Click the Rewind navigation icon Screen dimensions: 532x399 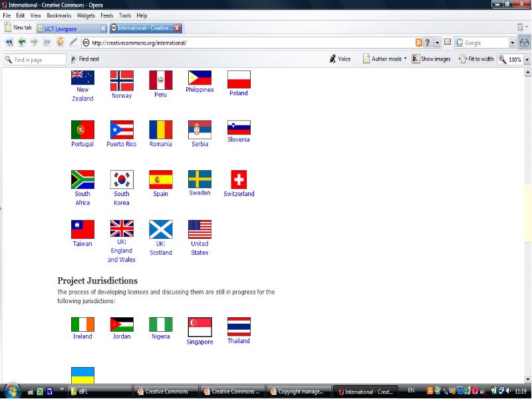[9, 43]
